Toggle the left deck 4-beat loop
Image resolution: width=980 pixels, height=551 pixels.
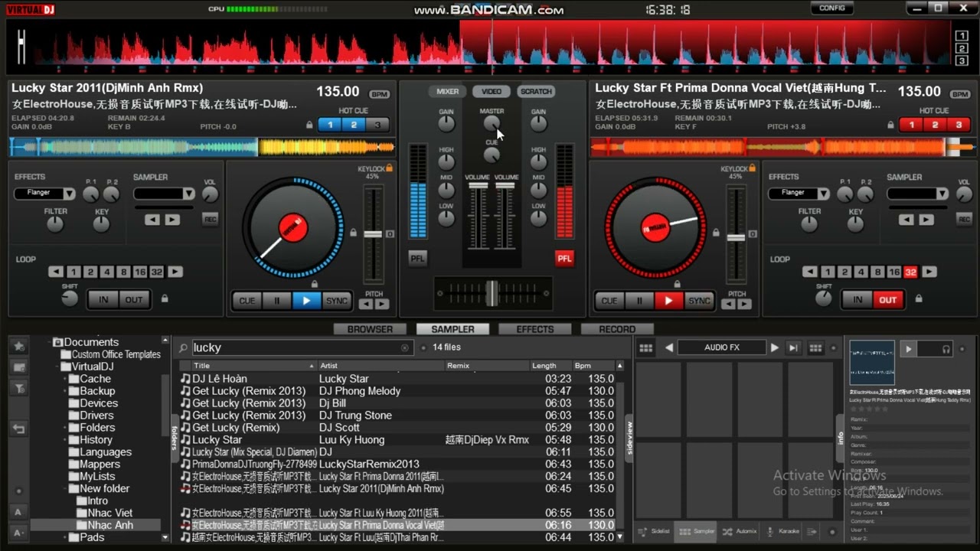(x=106, y=272)
